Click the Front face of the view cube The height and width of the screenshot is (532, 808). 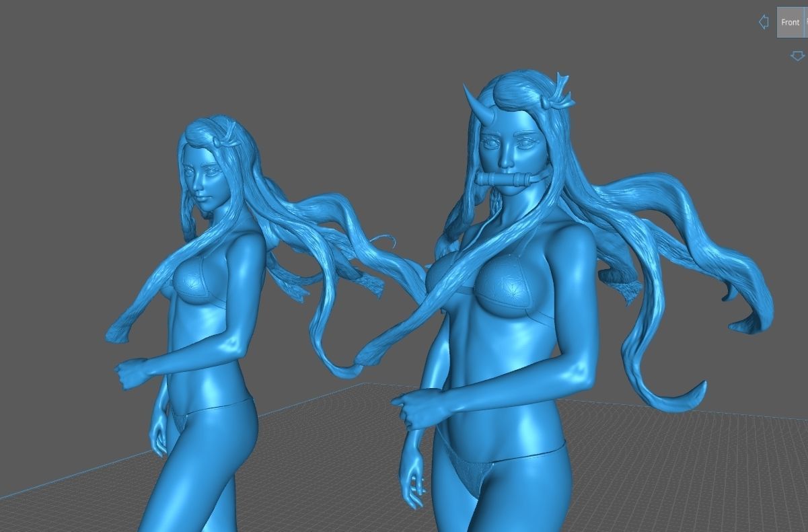(790, 22)
